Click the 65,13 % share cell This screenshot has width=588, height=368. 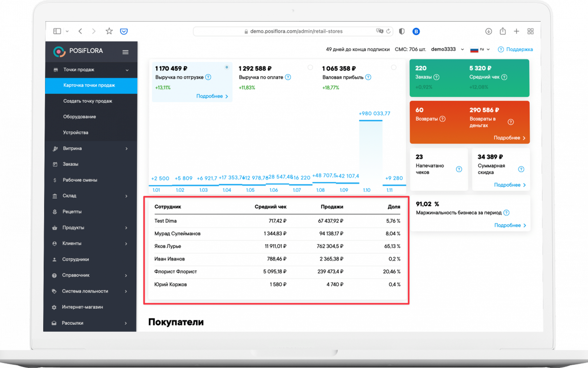point(392,246)
